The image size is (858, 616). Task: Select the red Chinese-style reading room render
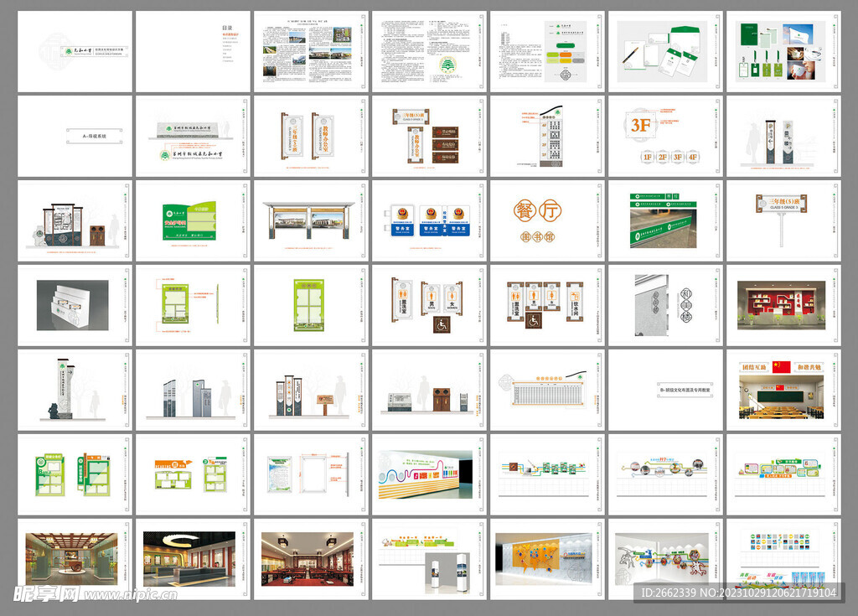(312, 559)
